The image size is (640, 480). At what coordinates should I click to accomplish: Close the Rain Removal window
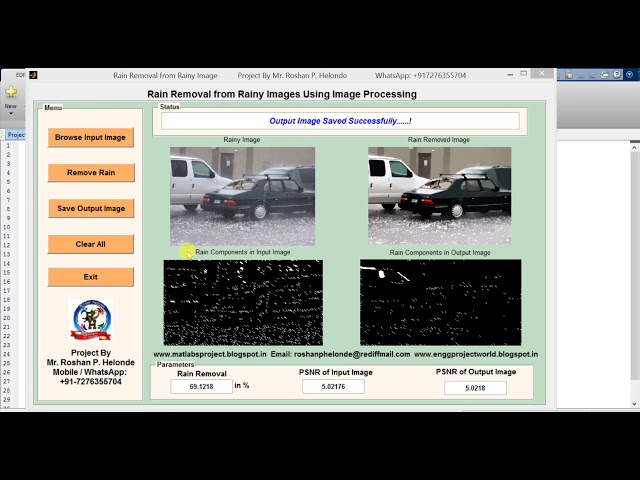point(542,73)
